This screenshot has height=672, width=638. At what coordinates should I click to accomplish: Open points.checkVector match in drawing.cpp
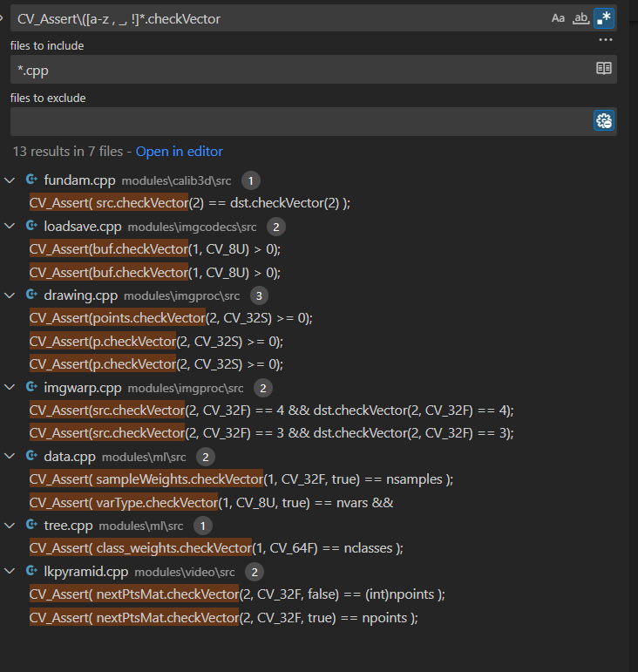[171, 318]
